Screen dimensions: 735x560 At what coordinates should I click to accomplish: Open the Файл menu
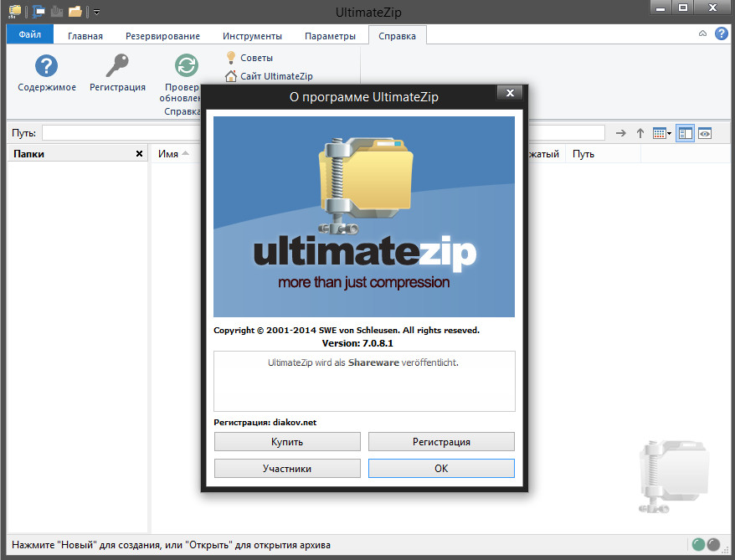coord(30,34)
